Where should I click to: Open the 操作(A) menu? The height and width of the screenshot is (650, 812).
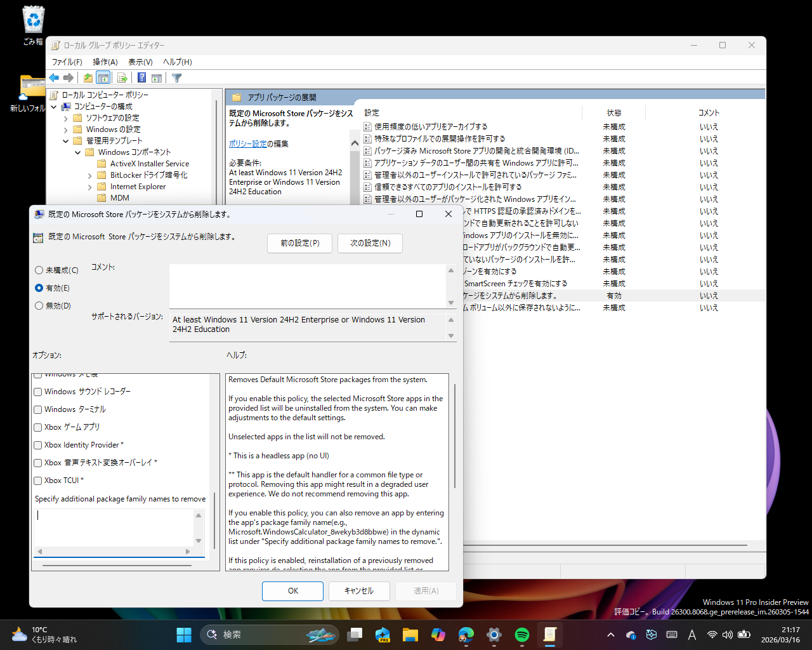105,62
